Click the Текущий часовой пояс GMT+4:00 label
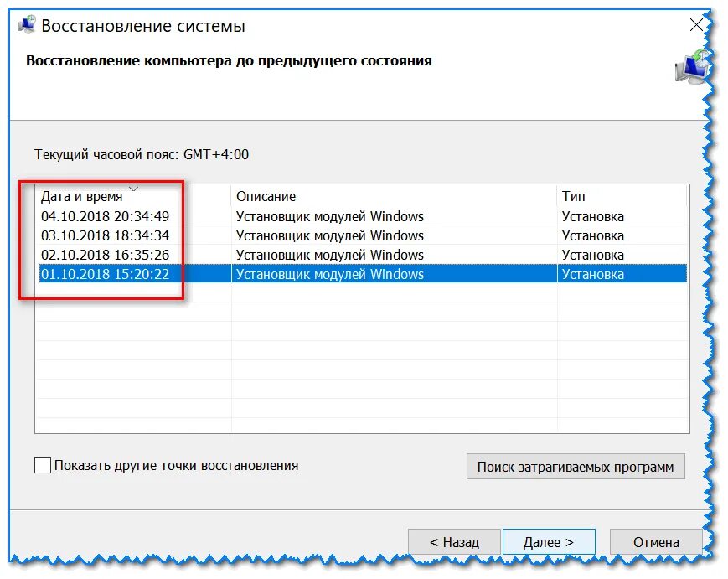 pos(142,155)
